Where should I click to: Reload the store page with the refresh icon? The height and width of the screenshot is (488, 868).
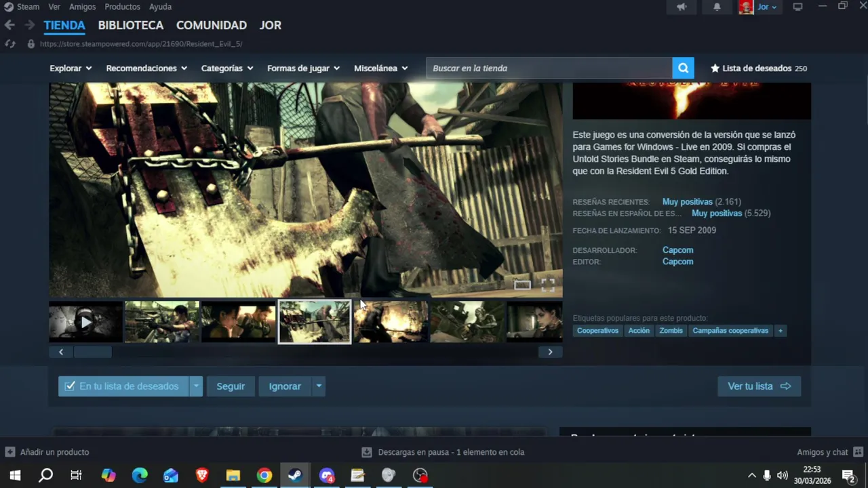tap(10, 43)
